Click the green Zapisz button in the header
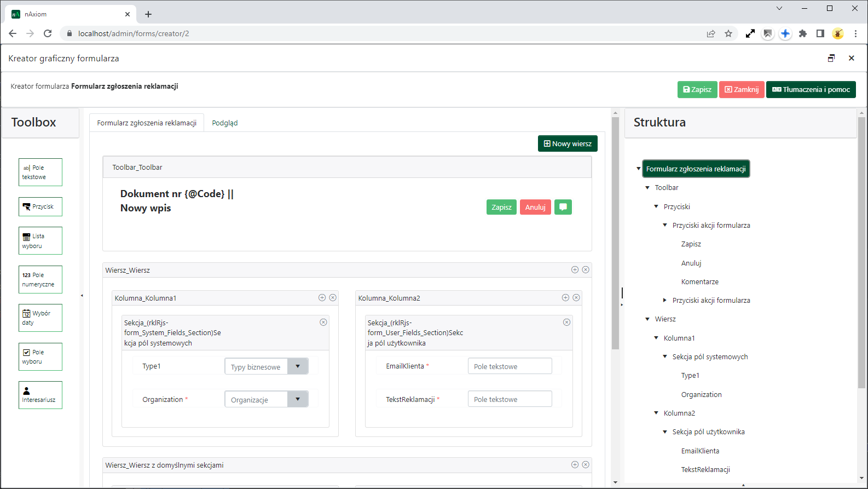 tap(697, 89)
